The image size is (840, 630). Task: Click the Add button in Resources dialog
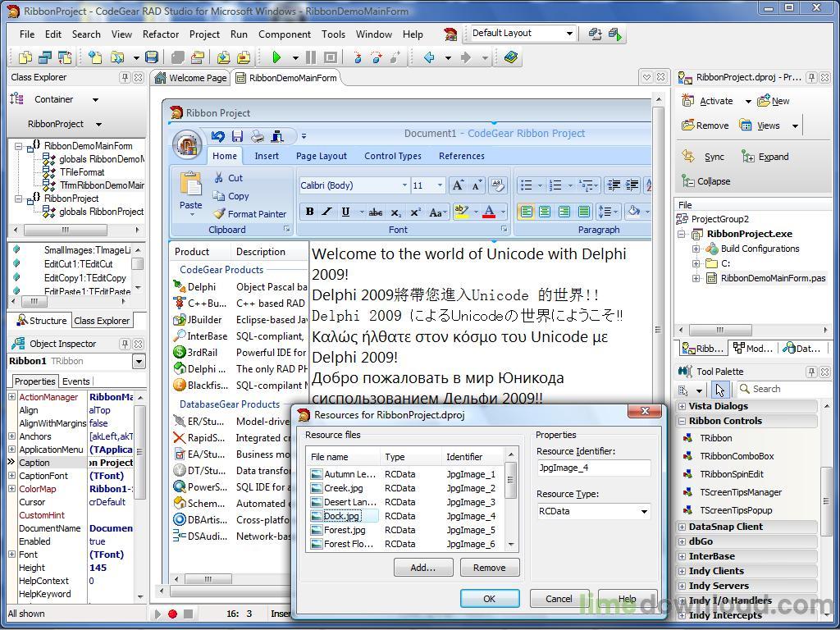pyautogui.click(x=423, y=567)
